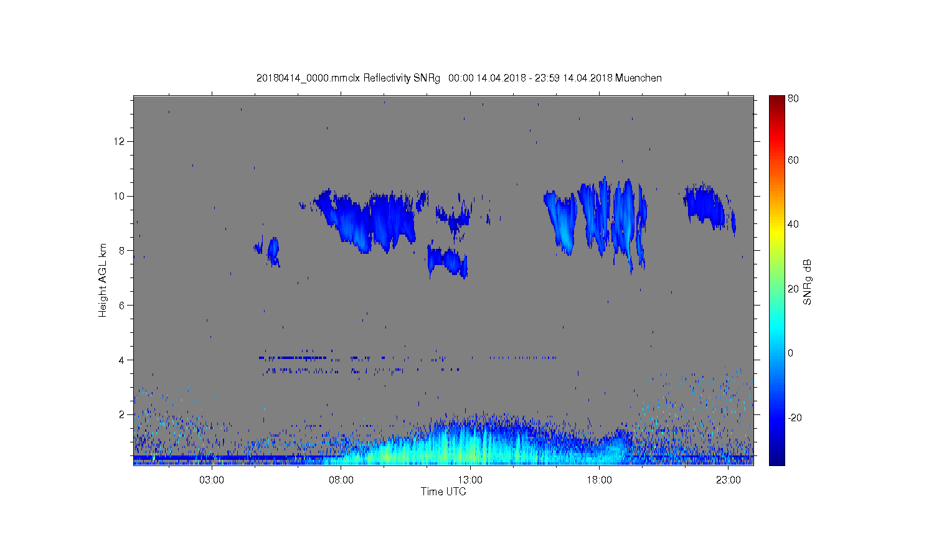The height and width of the screenshot is (560, 934).
Task: Click the plot title text starting with 20180414_0000.mmclx
Action: tap(459, 78)
